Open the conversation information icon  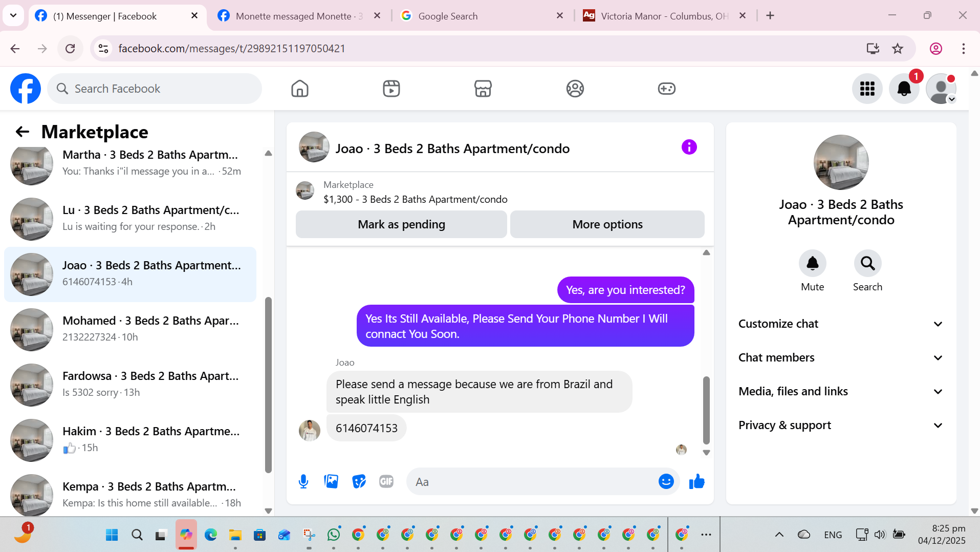[689, 147]
